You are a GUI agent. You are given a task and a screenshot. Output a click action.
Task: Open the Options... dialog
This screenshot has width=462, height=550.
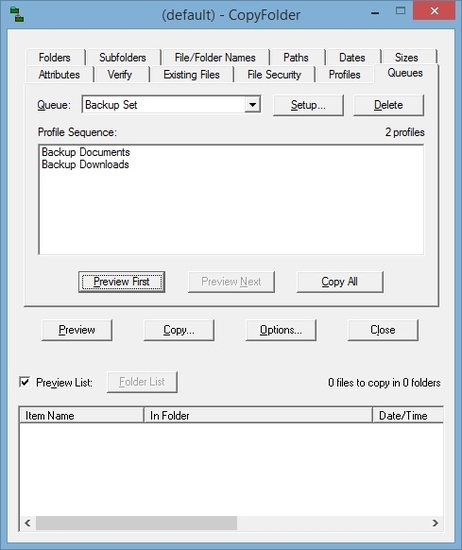tap(281, 330)
